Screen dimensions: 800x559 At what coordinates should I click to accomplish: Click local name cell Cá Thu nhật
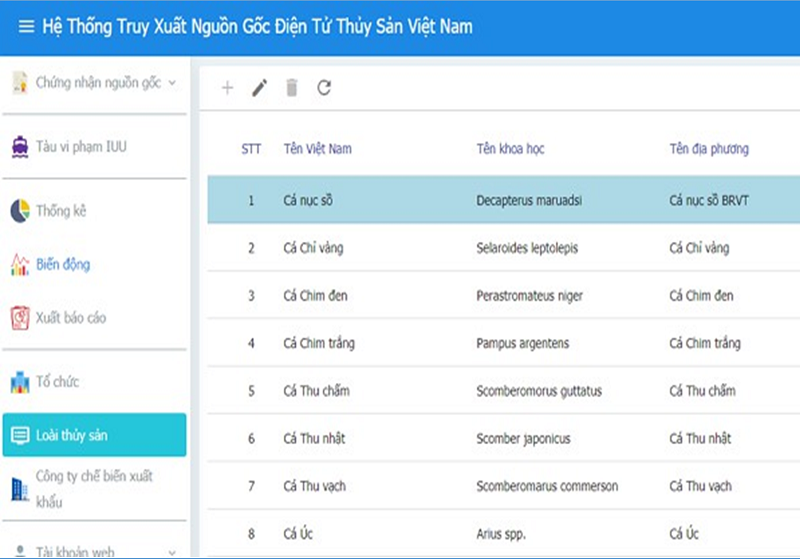(x=700, y=439)
